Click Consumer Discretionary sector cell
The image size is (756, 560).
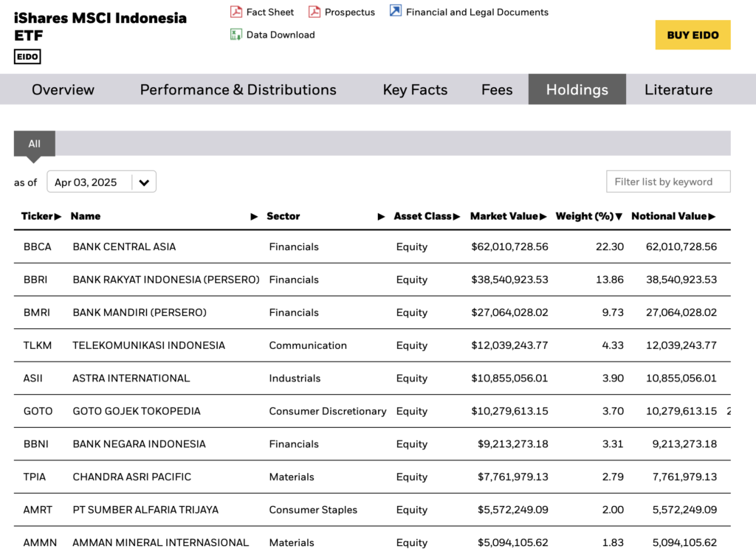tap(327, 411)
